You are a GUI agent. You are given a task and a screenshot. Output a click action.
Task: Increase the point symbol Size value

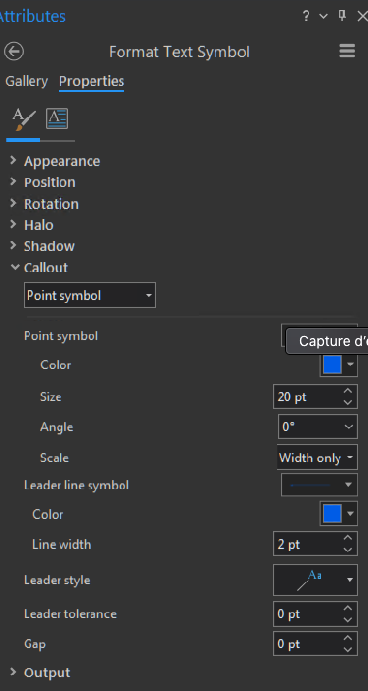tap(348, 391)
